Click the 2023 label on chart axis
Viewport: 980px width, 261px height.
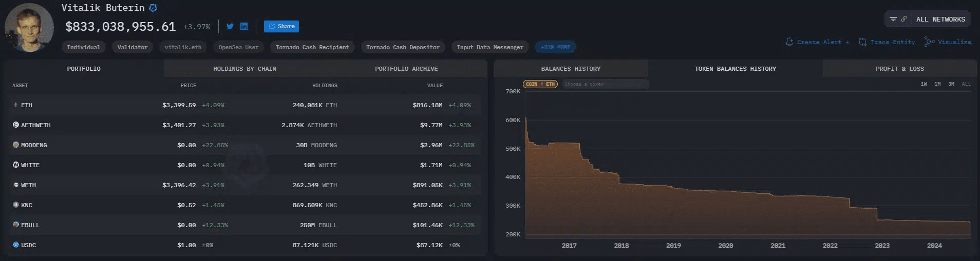(882, 246)
